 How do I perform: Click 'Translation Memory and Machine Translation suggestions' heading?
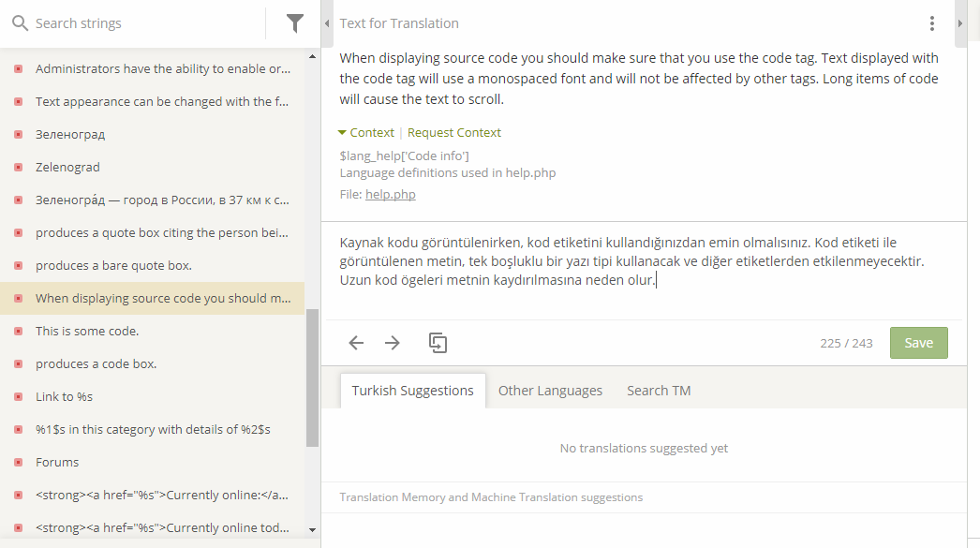[x=491, y=497]
